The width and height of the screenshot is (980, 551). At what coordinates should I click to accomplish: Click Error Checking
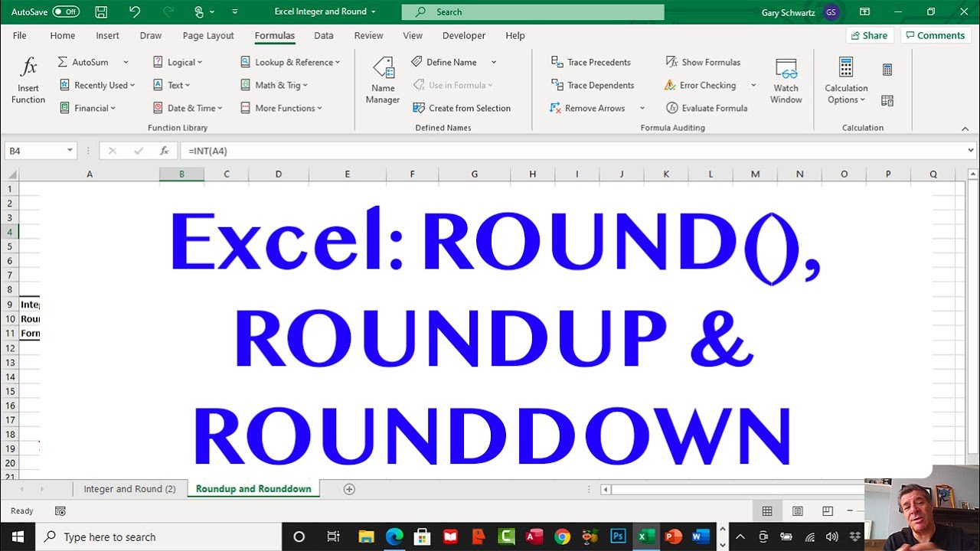click(701, 85)
